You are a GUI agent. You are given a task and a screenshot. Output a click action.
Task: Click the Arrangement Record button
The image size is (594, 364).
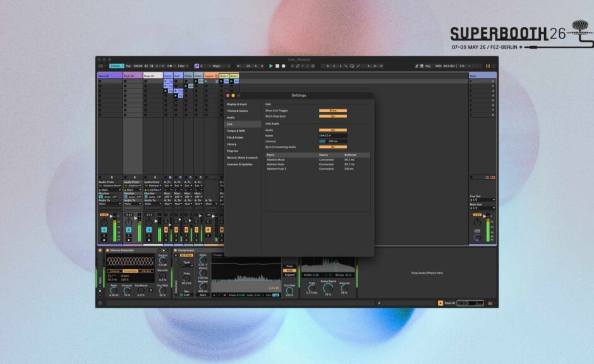[x=283, y=66]
